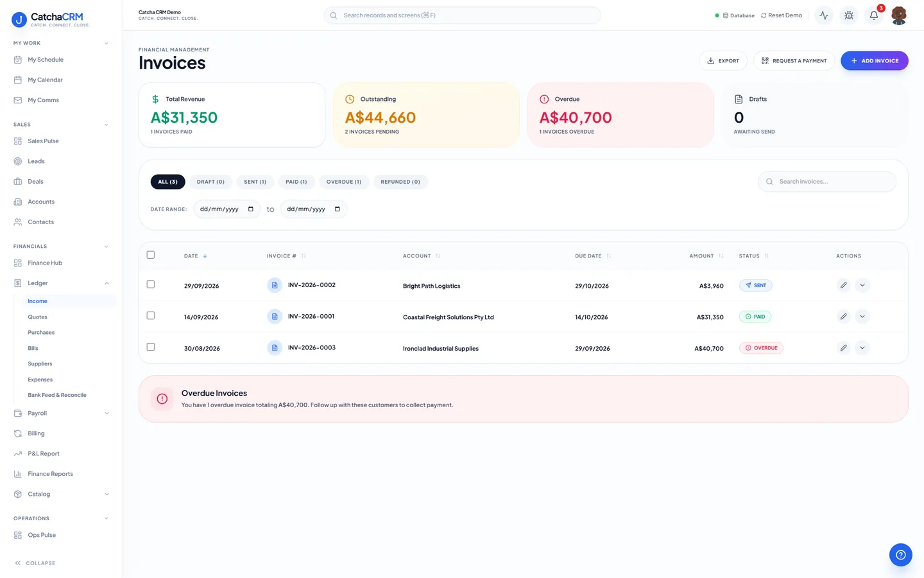
Task: Click the Add Invoice button
Action: [875, 61]
